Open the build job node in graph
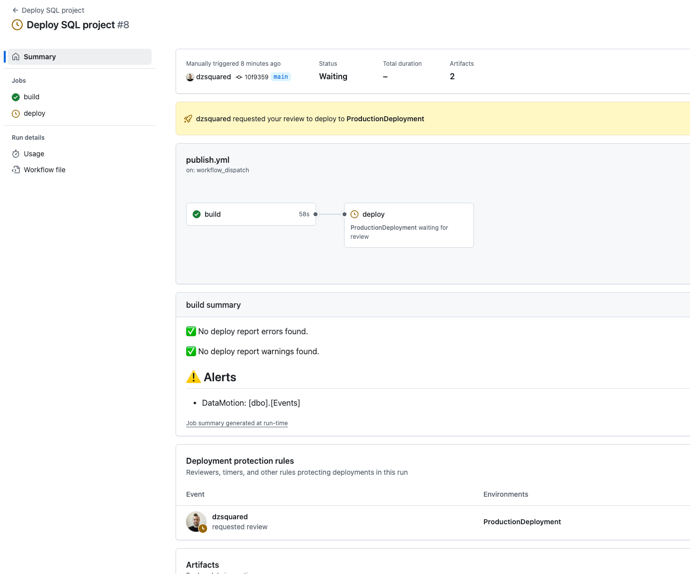Viewport: 690px width, 574px height. point(251,214)
